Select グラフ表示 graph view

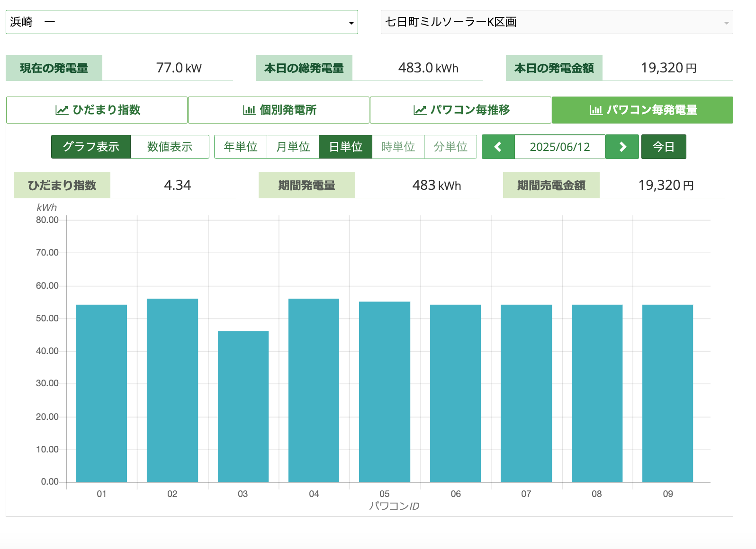(x=91, y=147)
